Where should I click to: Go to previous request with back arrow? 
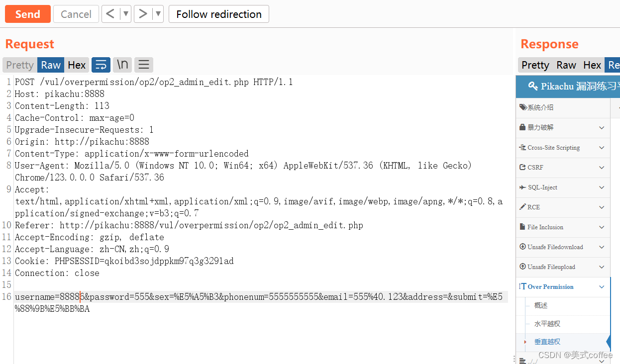110,14
